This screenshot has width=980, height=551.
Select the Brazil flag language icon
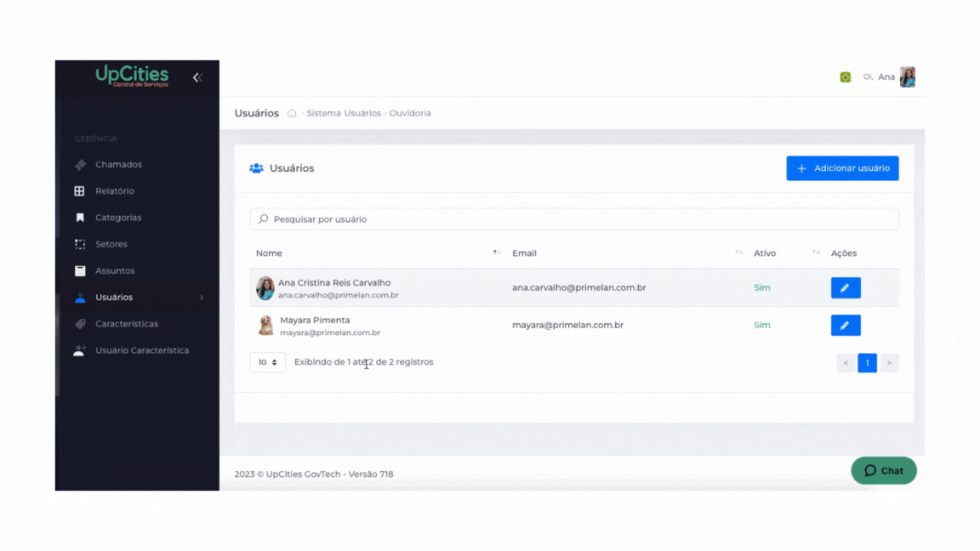coord(845,77)
